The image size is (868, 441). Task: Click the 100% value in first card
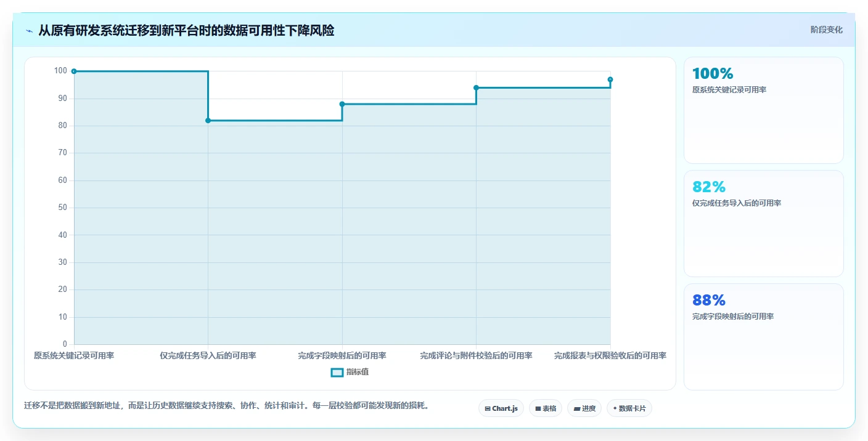(713, 73)
